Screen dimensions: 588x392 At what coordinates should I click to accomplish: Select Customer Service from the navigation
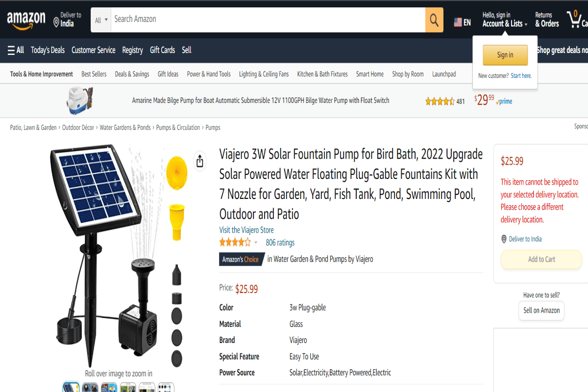pos(93,49)
